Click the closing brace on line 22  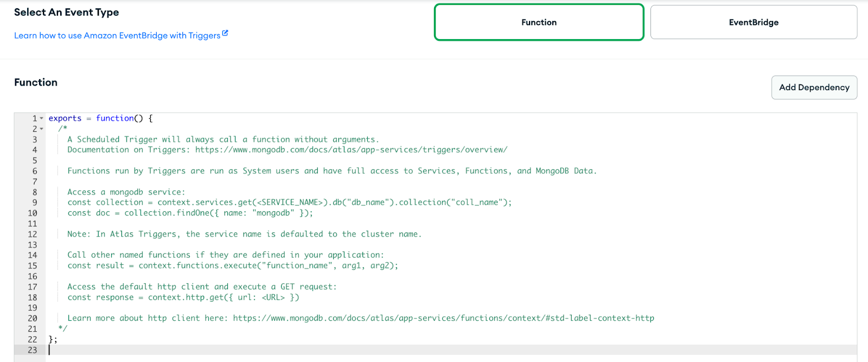51,340
